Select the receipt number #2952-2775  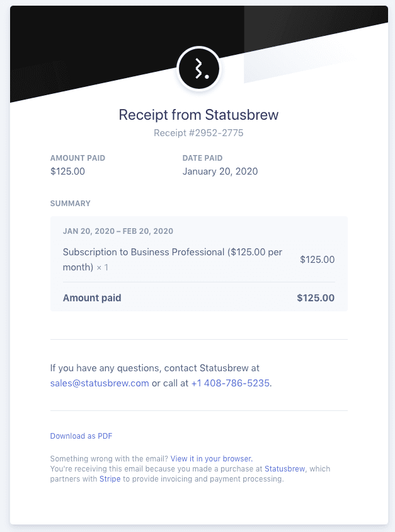click(198, 133)
